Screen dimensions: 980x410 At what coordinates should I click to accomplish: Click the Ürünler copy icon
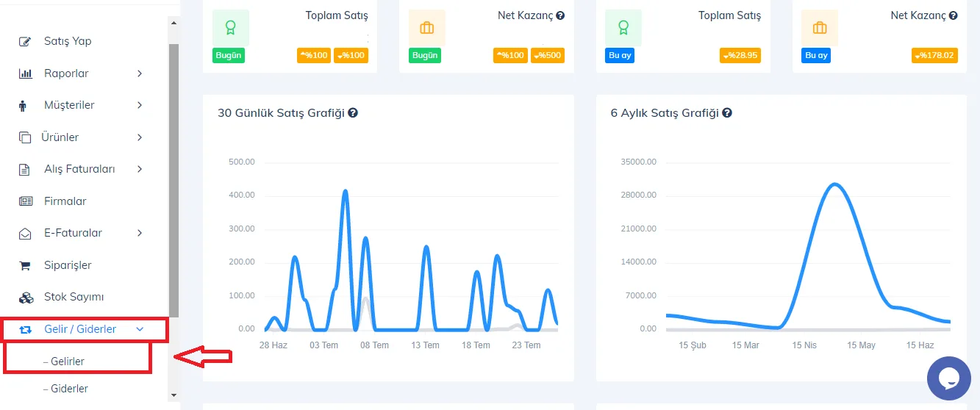[x=26, y=137]
